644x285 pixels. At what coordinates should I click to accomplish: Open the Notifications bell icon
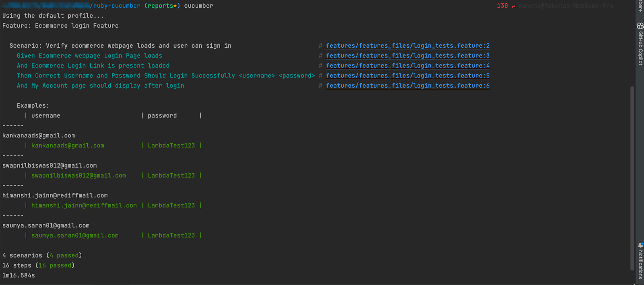(x=640, y=246)
